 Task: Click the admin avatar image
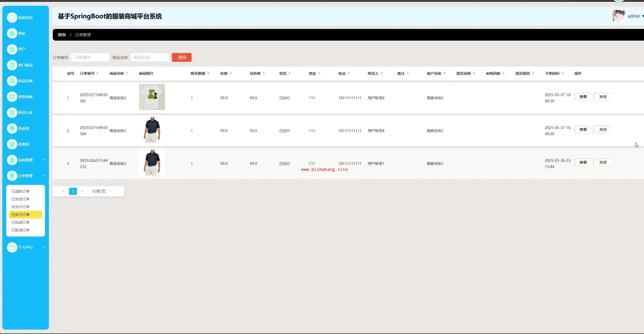coord(619,16)
